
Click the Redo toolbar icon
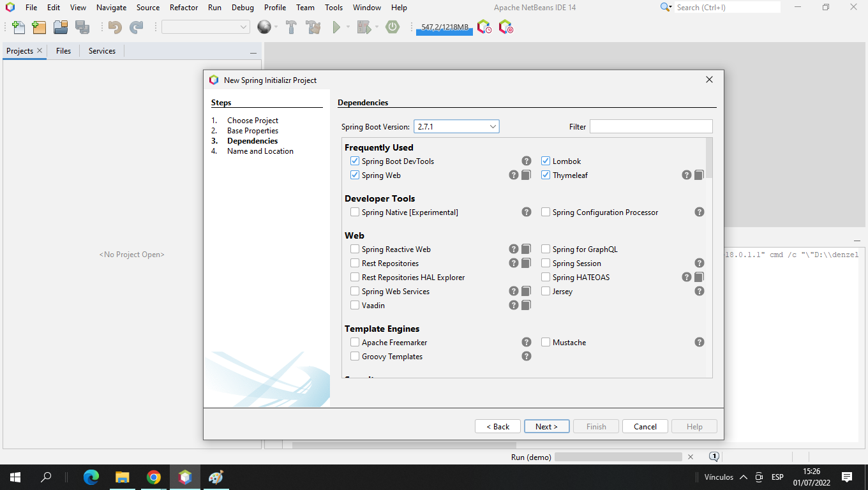(137, 27)
